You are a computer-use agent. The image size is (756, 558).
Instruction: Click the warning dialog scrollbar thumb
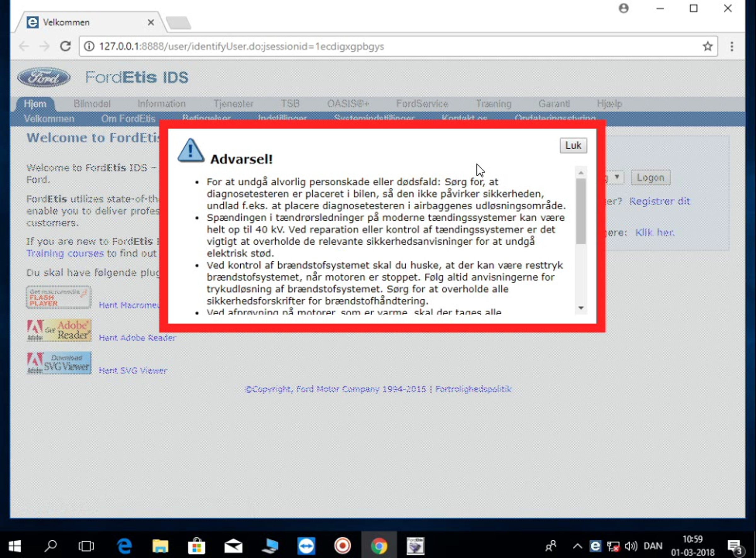coord(581,211)
